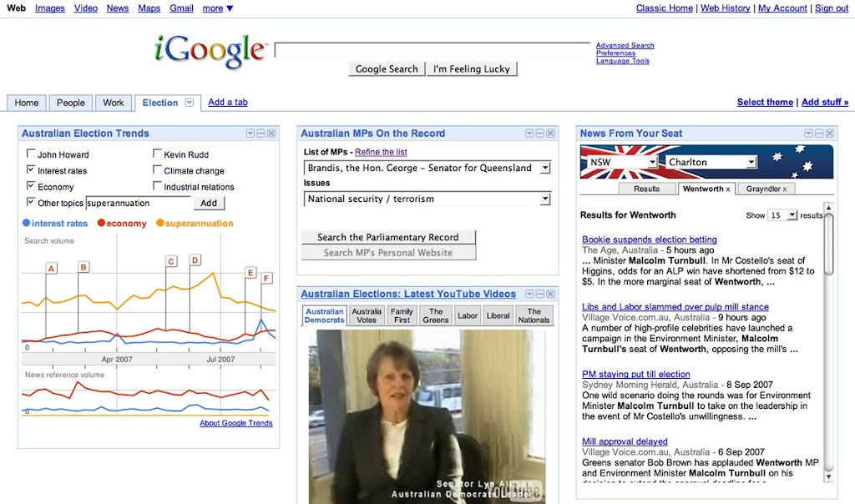Open the About Google Trends link

click(x=236, y=423)
